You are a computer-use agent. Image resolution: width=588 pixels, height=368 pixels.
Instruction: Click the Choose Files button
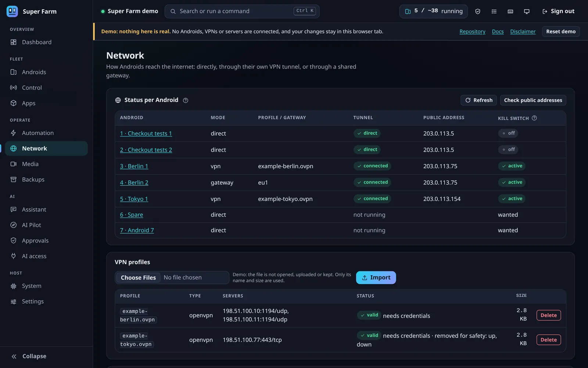click(x=138, y=278)
